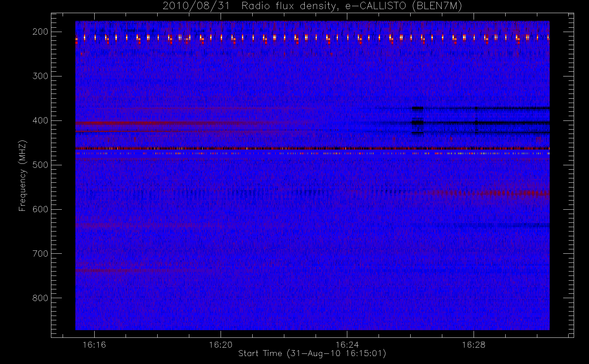Viewport: 589px width, 364px height.
Task: Click the 16:20 time tick label
Action: [x=221, y=345]
